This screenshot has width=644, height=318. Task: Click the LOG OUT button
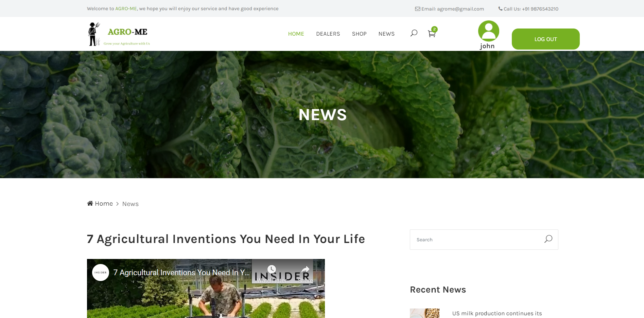click(545, 39)
